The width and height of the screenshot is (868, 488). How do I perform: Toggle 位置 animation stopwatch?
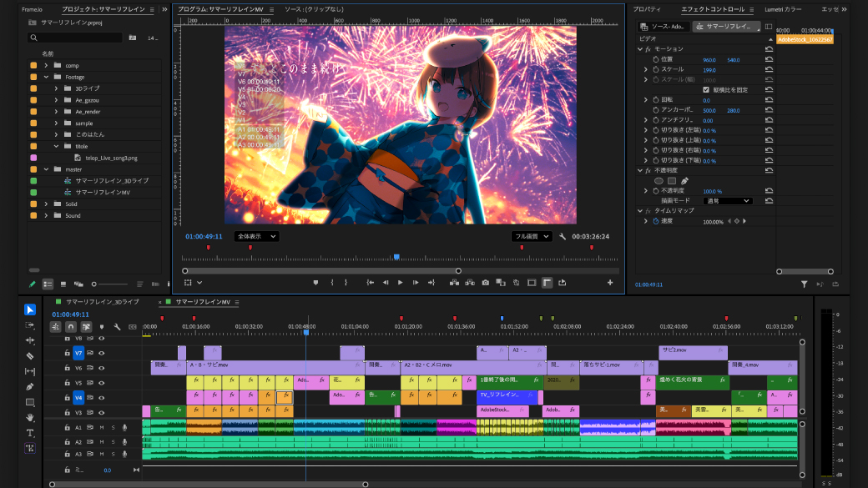(655, 59)
